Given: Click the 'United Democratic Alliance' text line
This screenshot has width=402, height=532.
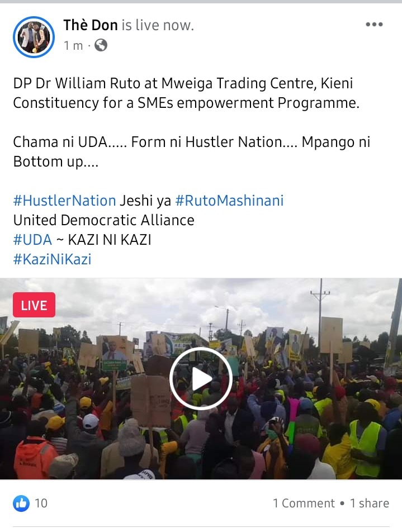Looking at the screenshot, I should tap(103, 220).
